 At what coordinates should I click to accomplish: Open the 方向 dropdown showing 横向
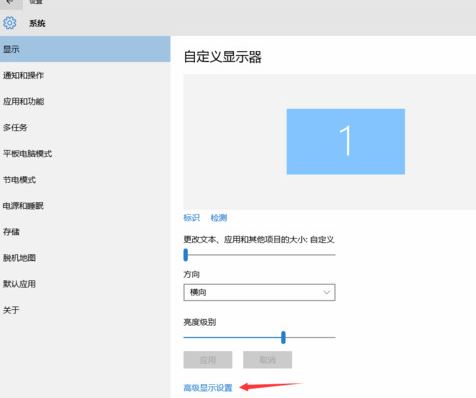point(259,292)
